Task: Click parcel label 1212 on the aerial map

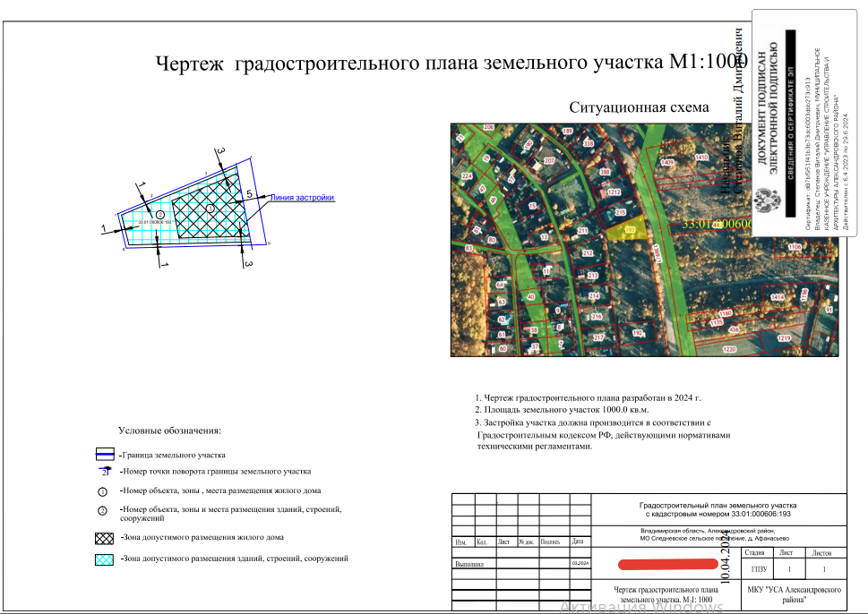Action: (x=614, y=192)
